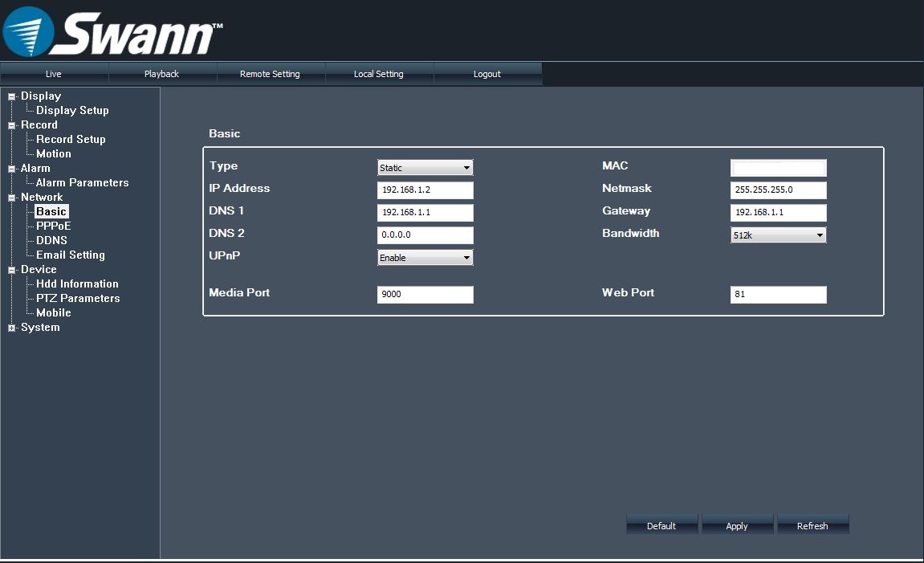Open the Type dropdown showing Static

pyautogui.click(x=425, y=167)
